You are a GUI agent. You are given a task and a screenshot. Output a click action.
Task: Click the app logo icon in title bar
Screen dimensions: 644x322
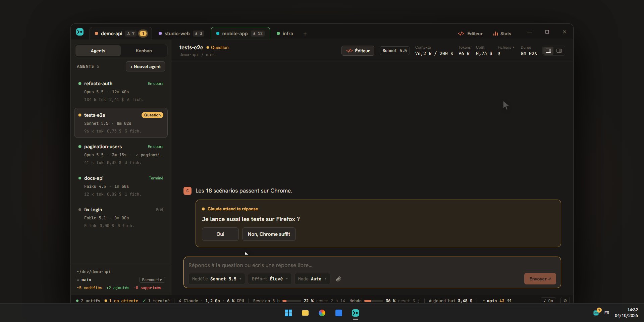[80, 32]
